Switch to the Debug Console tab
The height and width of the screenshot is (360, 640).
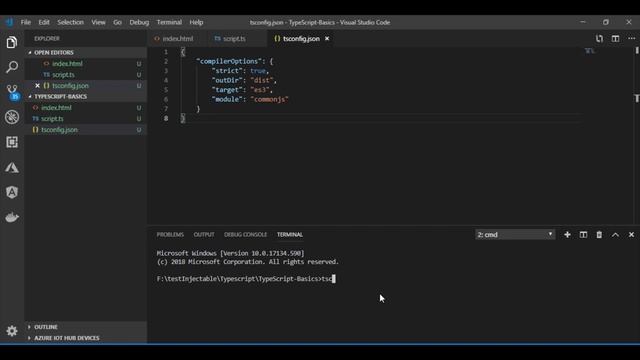tap(245, 235)
